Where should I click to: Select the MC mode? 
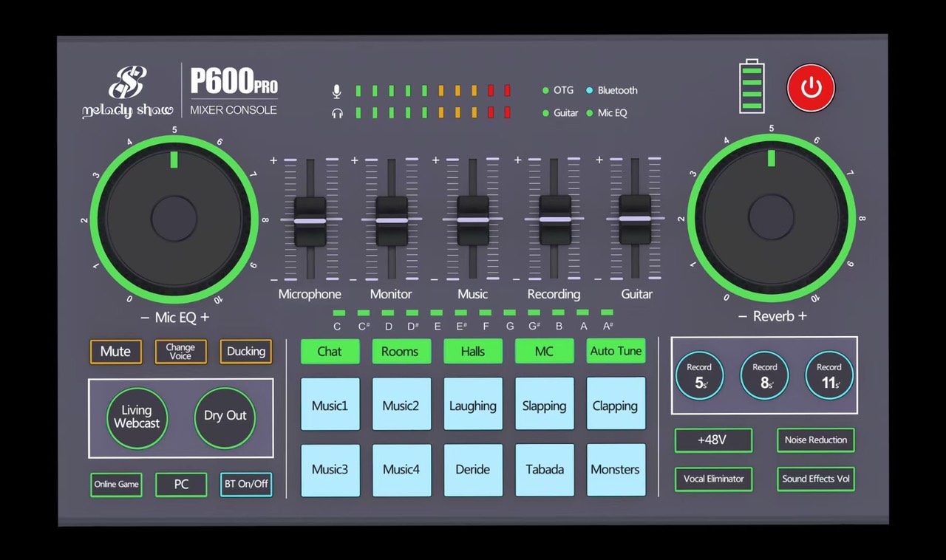(x=544, y=352)
